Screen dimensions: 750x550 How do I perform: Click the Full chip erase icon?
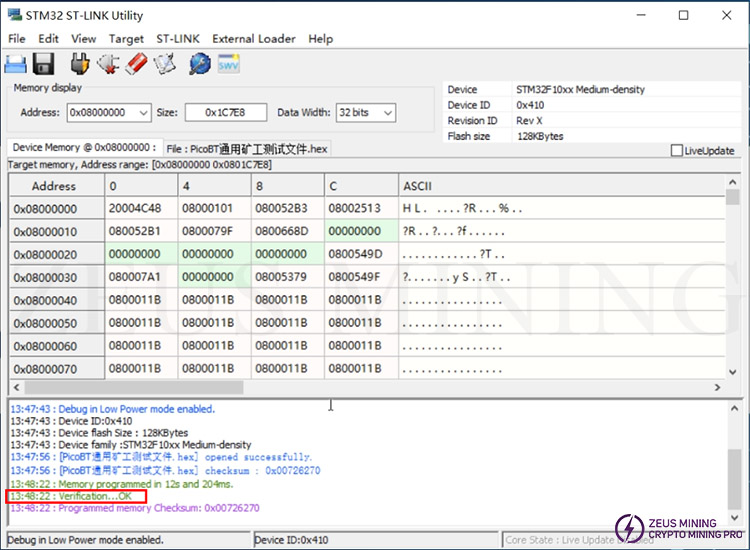coord(136,64)
